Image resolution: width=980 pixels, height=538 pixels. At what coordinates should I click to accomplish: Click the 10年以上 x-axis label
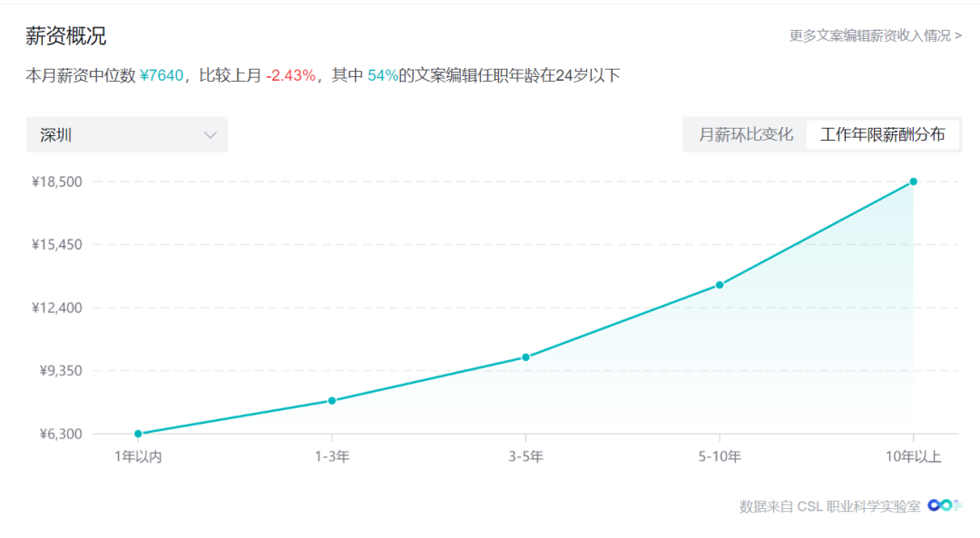tap(914, 457)
